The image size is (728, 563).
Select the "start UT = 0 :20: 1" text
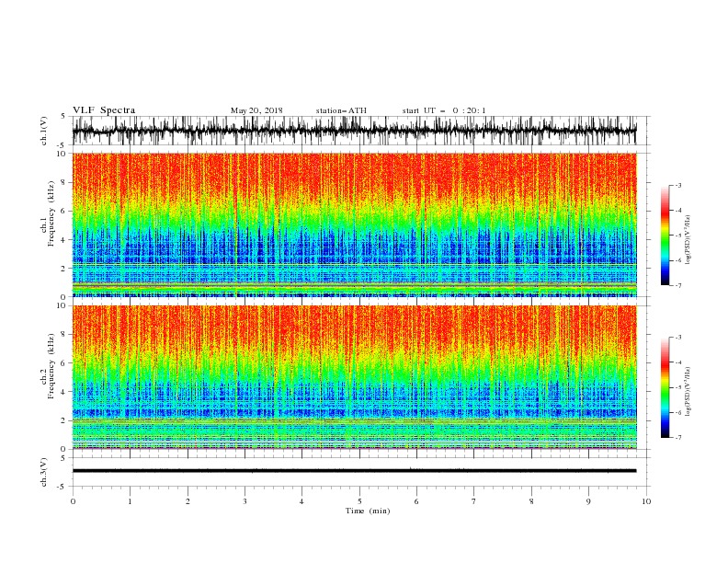444,110
